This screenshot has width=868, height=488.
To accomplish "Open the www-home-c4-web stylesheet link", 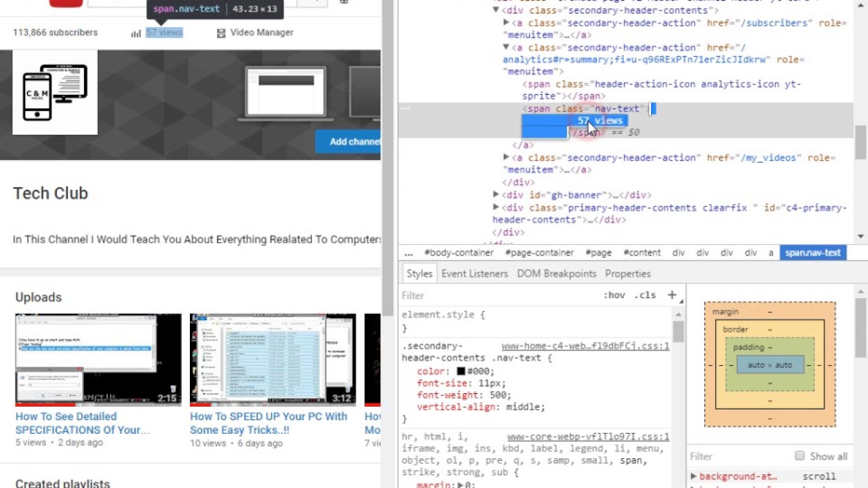I will coord(585,346).
